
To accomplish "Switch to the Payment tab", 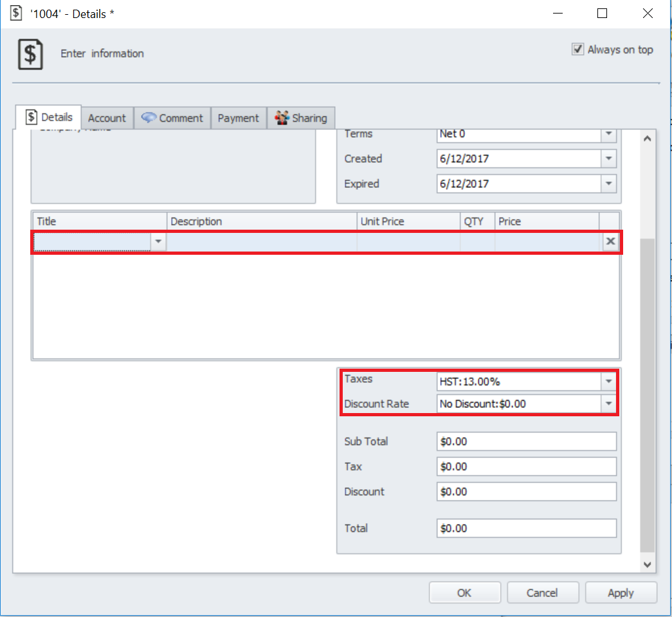I will click(238, 118).
